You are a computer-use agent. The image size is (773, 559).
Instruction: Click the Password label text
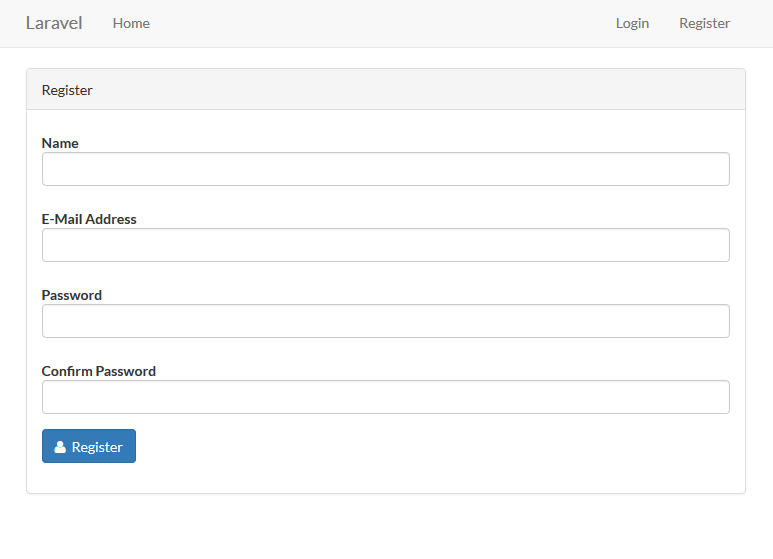tap(72, 295)
